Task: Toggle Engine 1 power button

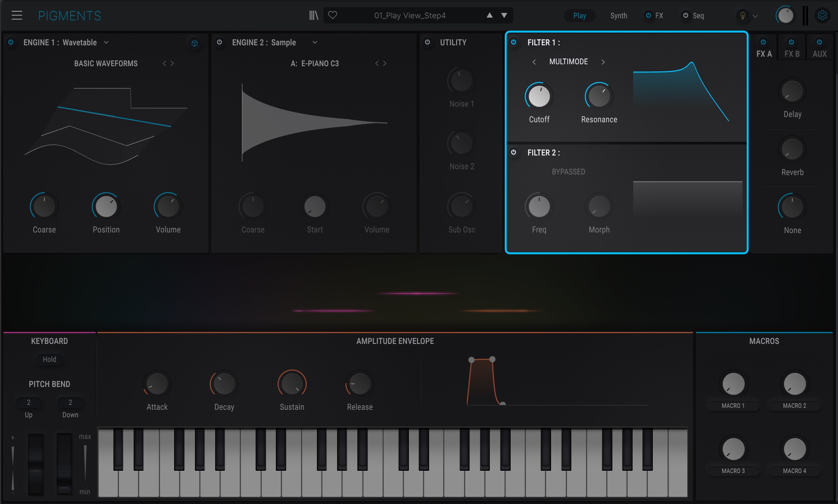Action: 11,42
